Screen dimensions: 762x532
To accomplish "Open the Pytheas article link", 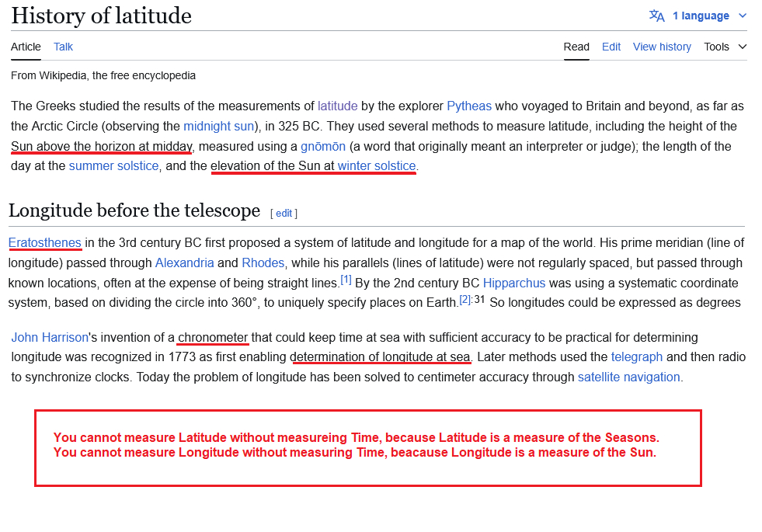I will [x=469, y=106].
